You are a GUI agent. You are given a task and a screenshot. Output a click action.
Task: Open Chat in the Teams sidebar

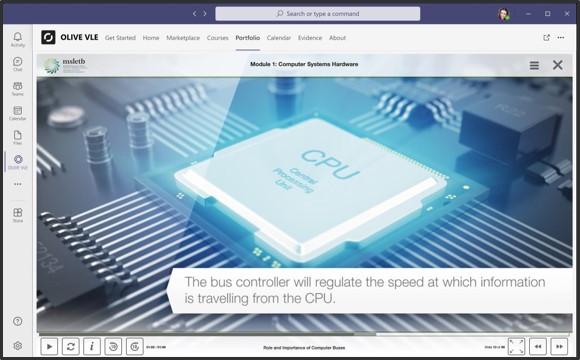(17, 64)
